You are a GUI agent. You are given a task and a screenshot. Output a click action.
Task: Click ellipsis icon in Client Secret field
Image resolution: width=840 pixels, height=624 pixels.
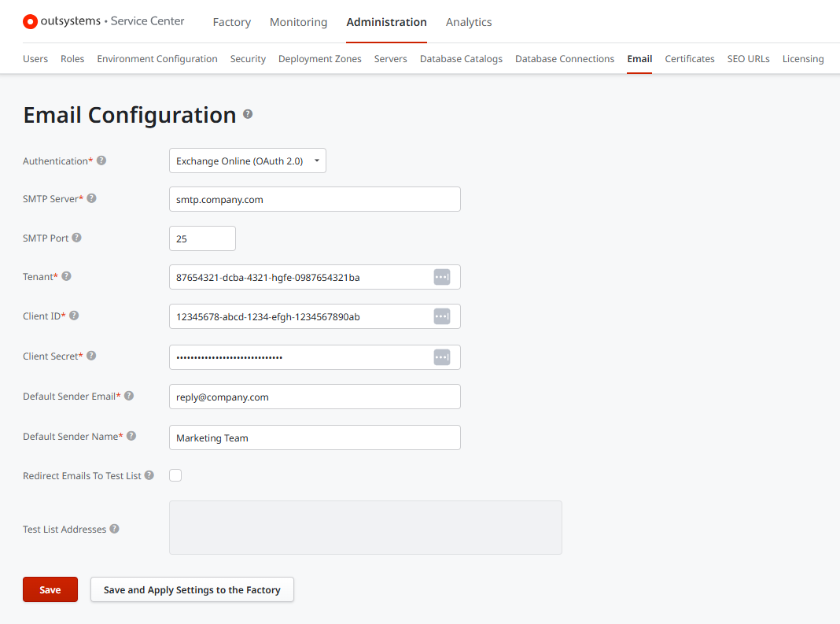click(442, 357)
